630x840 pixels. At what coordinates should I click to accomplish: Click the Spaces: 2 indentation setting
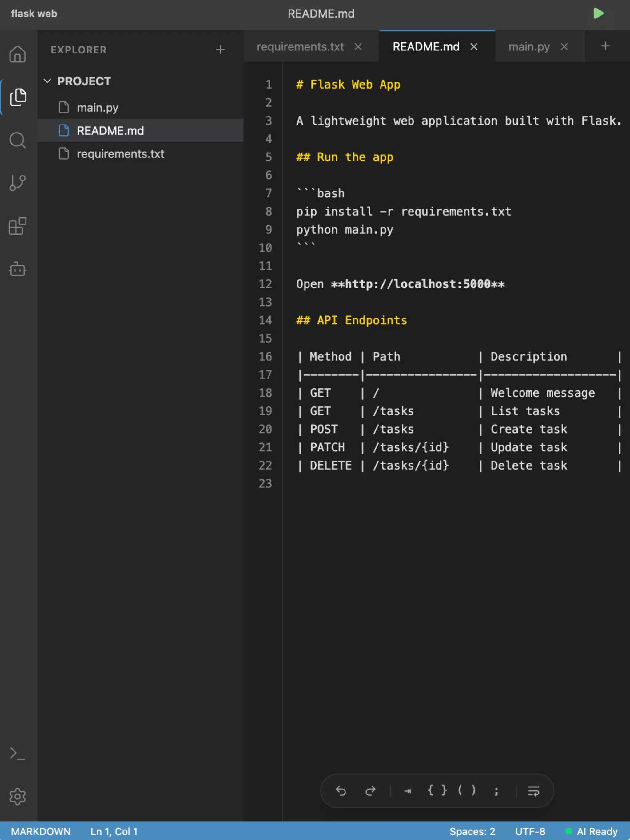[x=472, y=831]
